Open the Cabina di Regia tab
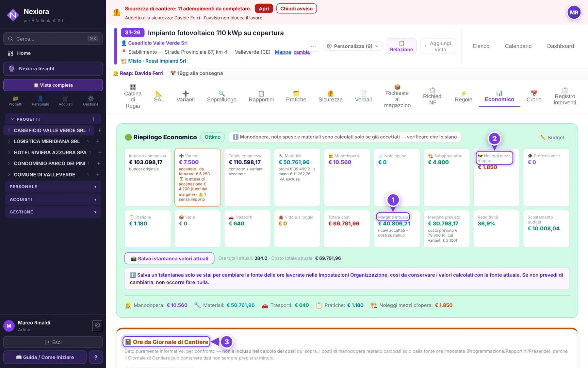 133,96
